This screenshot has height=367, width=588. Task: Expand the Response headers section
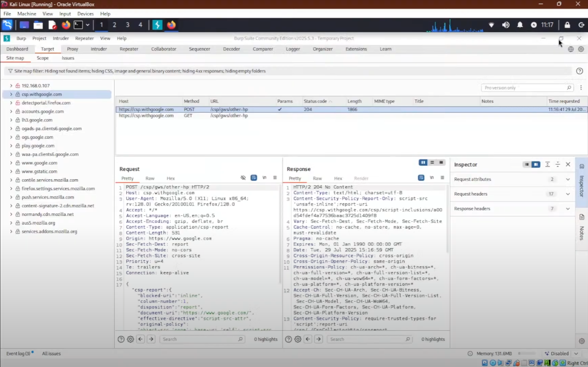point(568,209)
